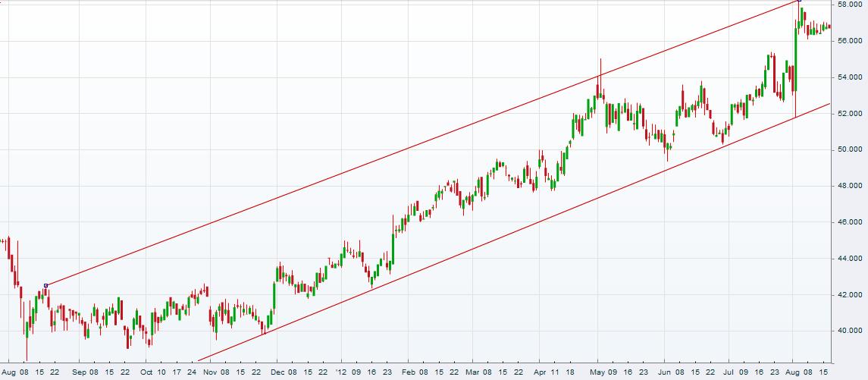The height and width of the screenshot is (380, 868).
Task: Click the Nov month label on time axis
Action: pyautogui.click(x=210, y=373)
